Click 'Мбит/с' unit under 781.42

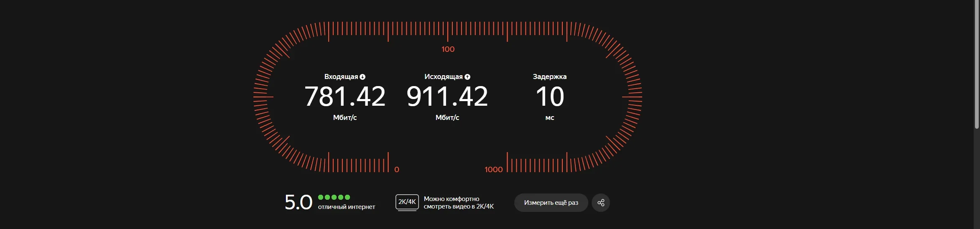345,118
